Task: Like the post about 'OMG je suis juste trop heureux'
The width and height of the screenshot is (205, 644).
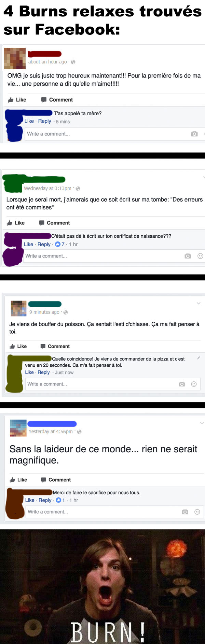Action: pyautogui.click(x=17, y=100)
